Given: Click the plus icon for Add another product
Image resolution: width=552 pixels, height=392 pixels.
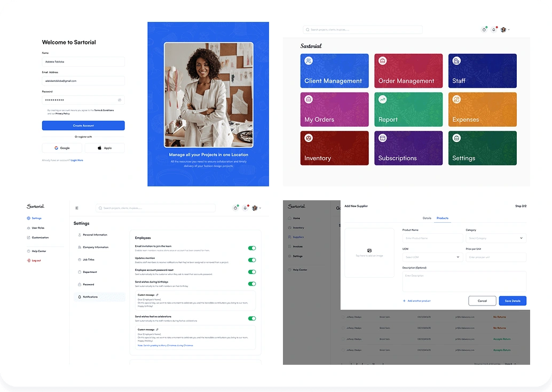Looking at the screenshot, I should 404,301.
